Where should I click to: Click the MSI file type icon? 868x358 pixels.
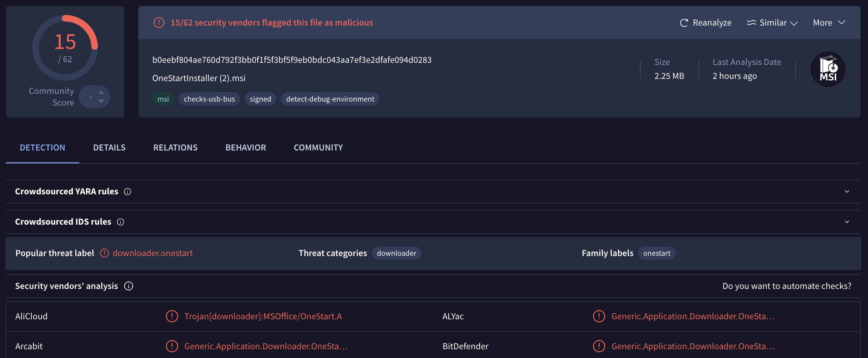click(x=828, y=69)
